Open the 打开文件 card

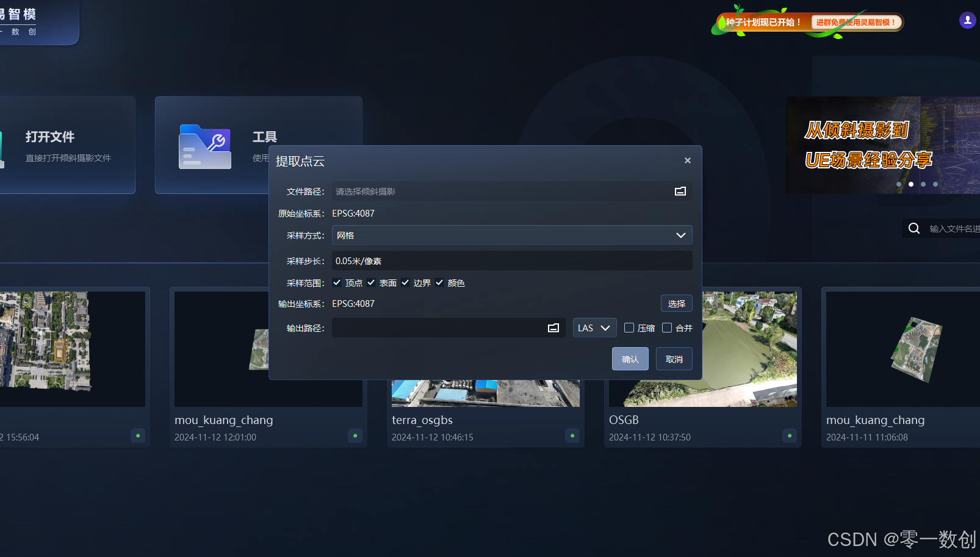(67, 145)
